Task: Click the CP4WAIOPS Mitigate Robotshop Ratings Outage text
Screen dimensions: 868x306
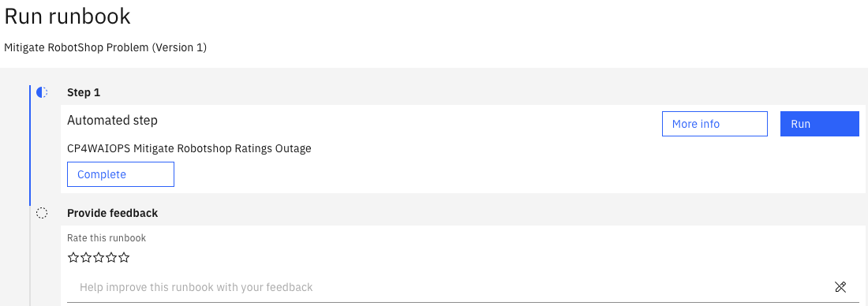Action: pos(189,148)
